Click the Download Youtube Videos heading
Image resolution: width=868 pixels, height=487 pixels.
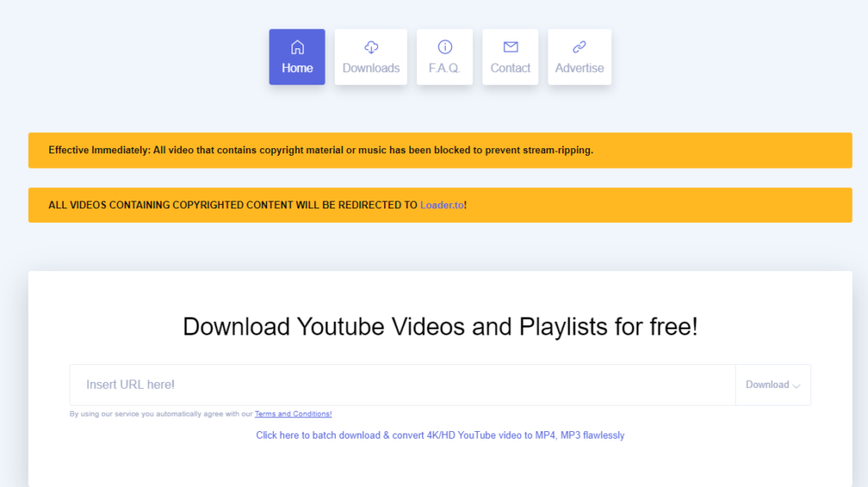click(x=440, y=326)
